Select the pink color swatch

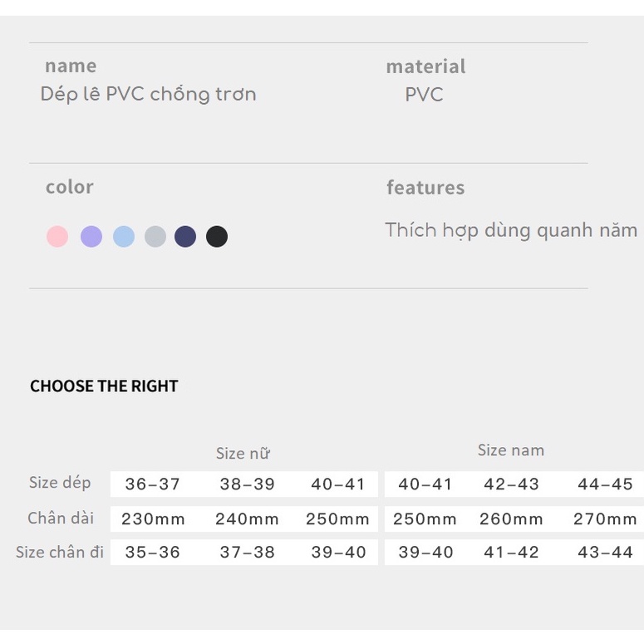pos(57,237)
